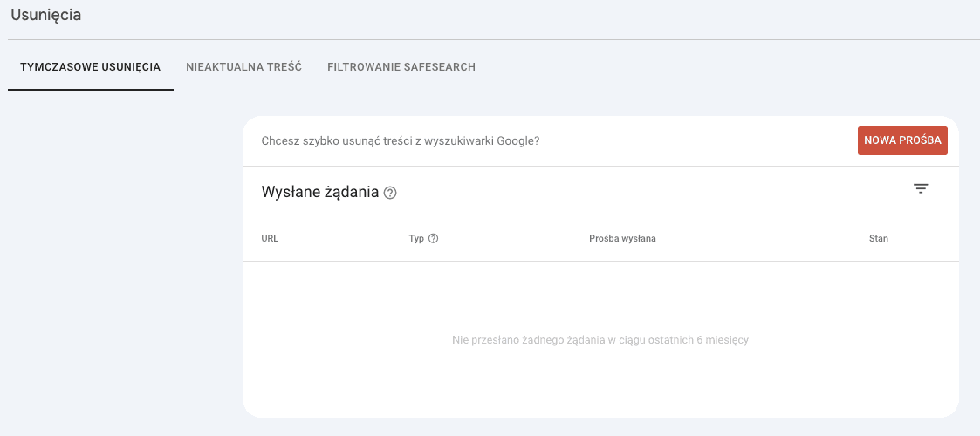Click the 'Nie przesłano żadnego żądania' message

[600, 340]
